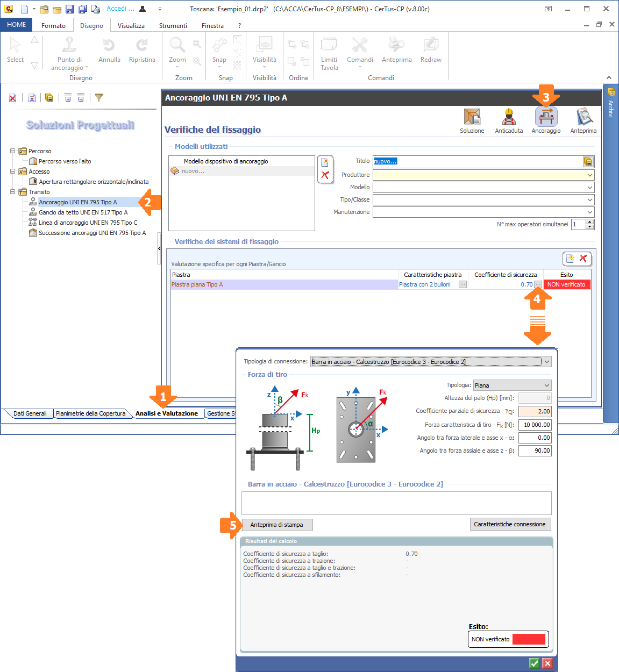This screenshot has width=619, height=672.
Task: Select Gancio da tetto UNI EN 517 Tipo A
Action: (83, 212)
